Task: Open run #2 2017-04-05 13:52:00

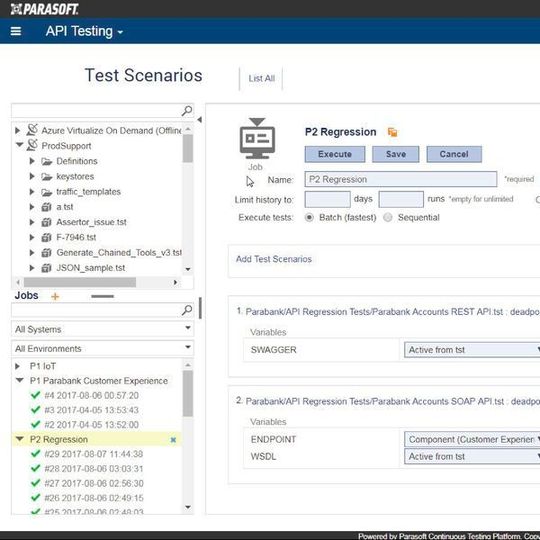Action: point(91,425)
